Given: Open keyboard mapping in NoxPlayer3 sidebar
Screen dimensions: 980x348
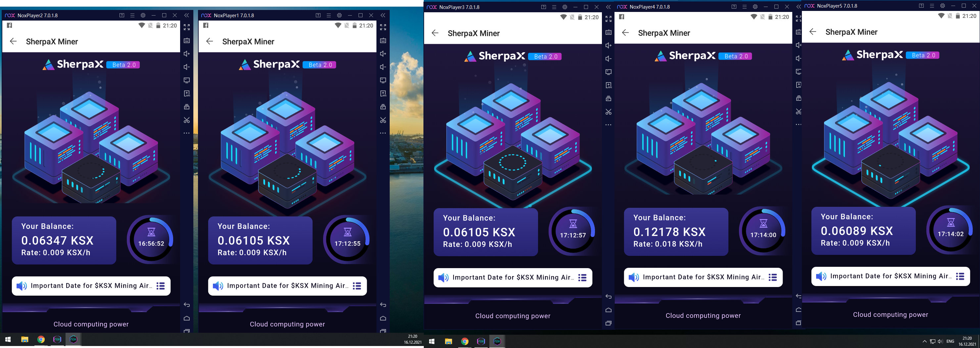Looking at the screenshot, I should coord(609,32).
